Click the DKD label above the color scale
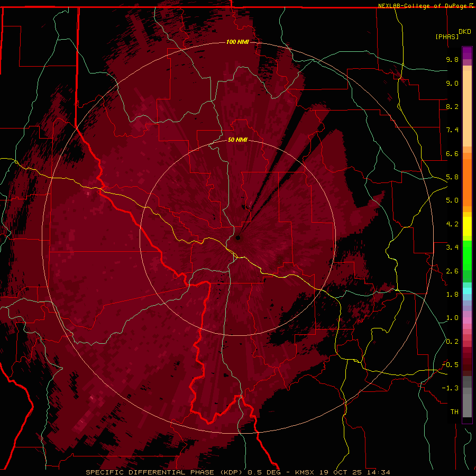Viewport: 476px width, 476px height. pos(465,32)
